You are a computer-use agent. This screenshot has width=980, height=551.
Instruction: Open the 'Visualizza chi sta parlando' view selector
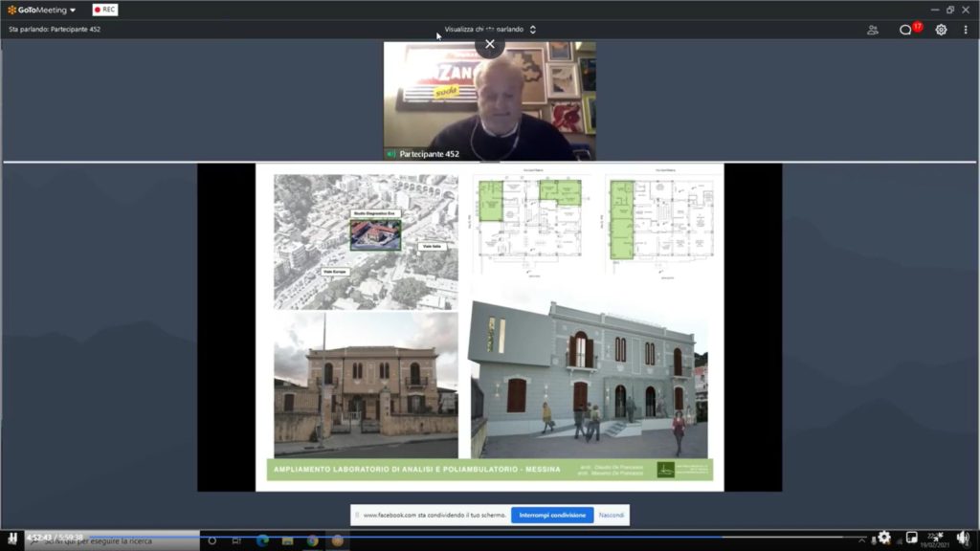click(490, 30)
